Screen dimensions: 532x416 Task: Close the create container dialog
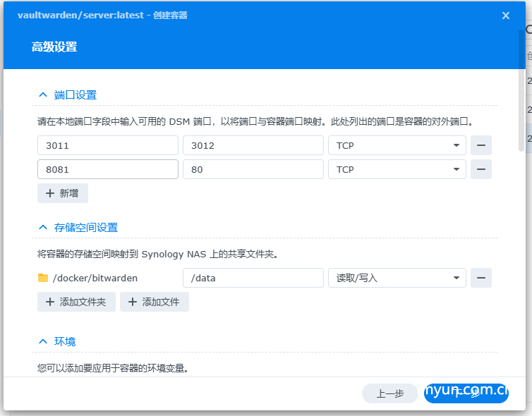(505, 16)
